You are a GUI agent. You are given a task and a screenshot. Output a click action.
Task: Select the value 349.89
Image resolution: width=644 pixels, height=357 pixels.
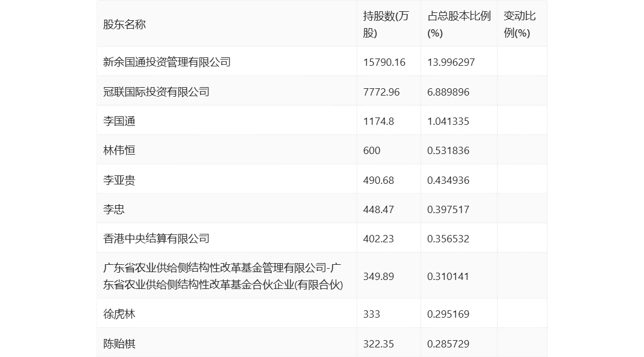[x=378, y=277]
